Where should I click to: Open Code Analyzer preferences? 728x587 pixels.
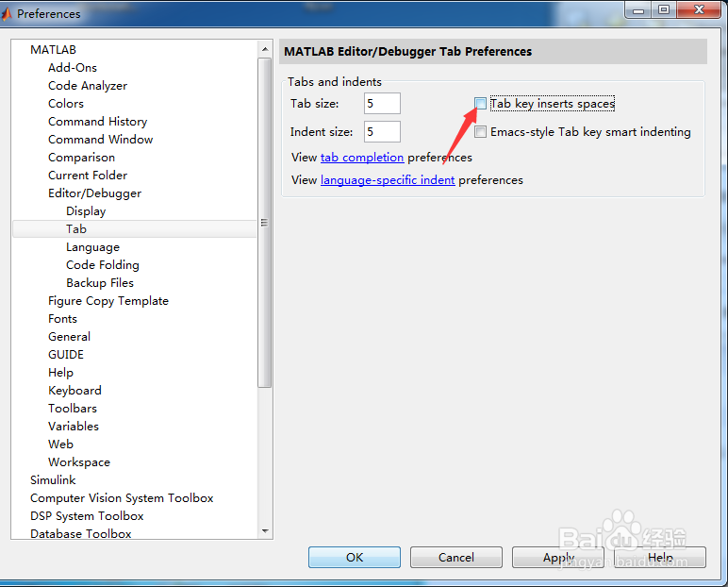point(88,86)
